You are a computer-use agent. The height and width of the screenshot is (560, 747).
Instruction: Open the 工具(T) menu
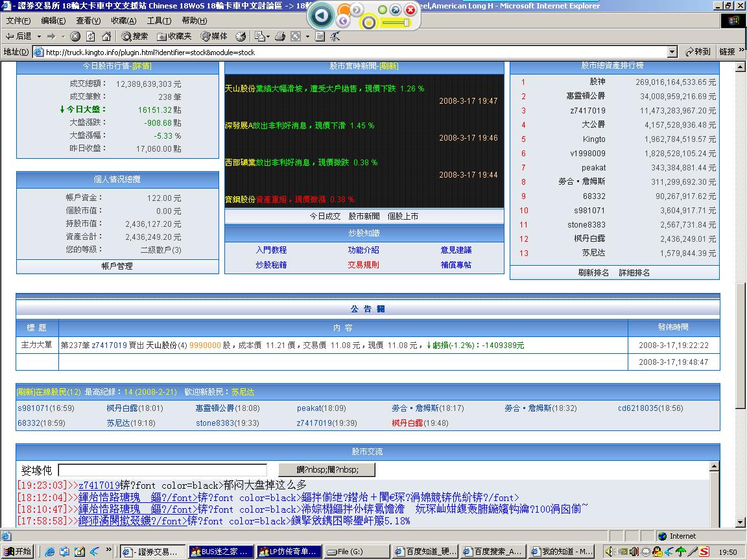(x=159, y=21)
